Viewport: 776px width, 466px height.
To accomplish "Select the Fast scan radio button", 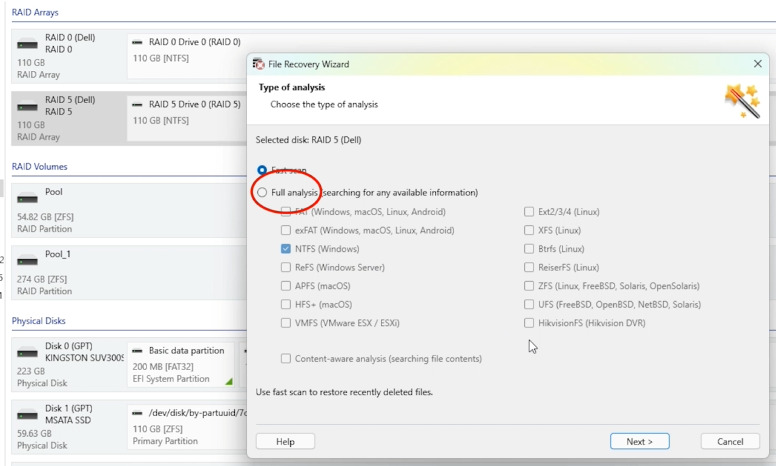I will [262, 171].
